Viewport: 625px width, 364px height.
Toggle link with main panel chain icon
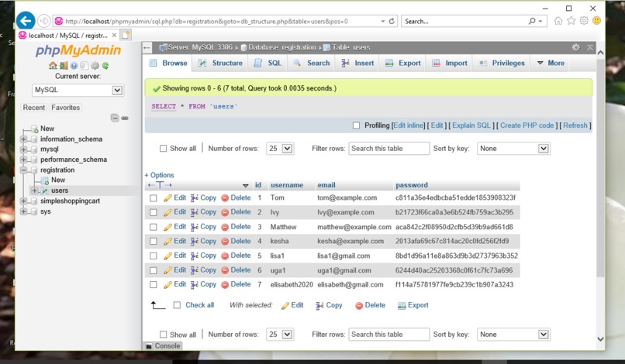(125, 118)
